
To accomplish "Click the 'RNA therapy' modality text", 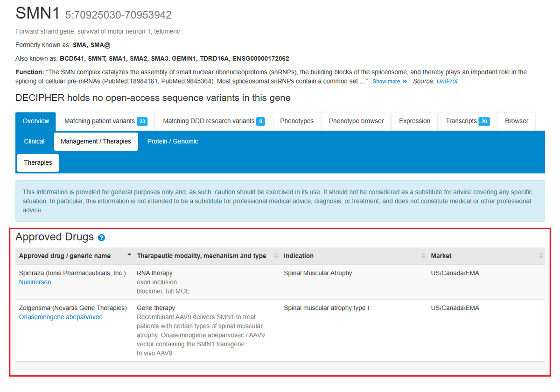I will (x=154, y=273).
